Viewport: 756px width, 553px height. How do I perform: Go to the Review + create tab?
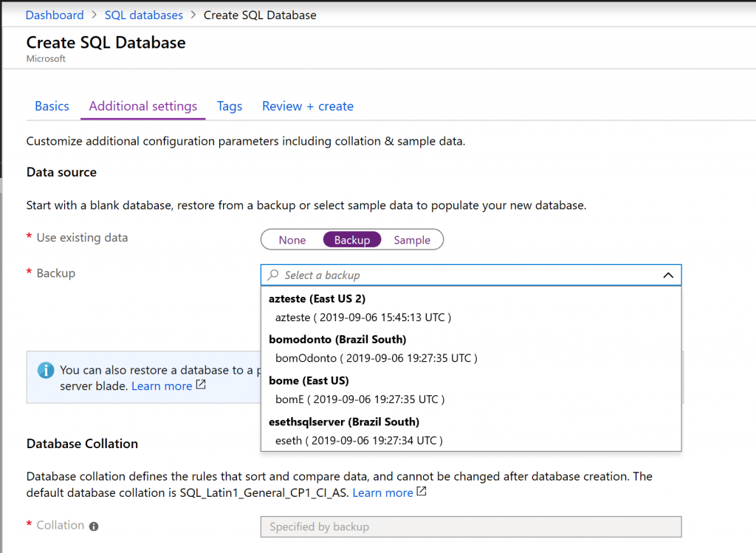click(308, 106)
